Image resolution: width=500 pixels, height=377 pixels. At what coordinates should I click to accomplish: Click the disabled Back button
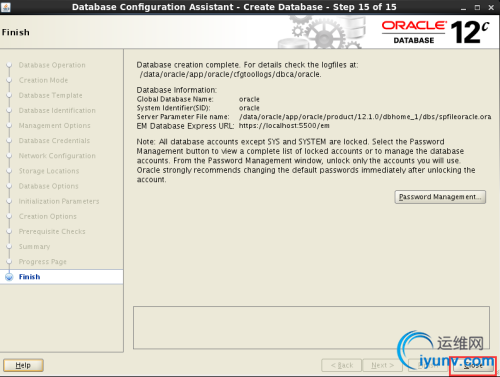(x=341, y=365)
